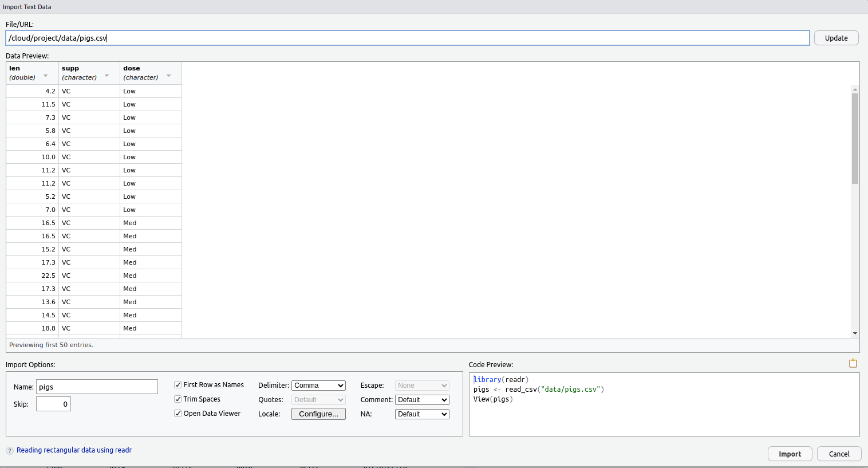Click the scrollbar down arrow in data preview

click(855, 333)
